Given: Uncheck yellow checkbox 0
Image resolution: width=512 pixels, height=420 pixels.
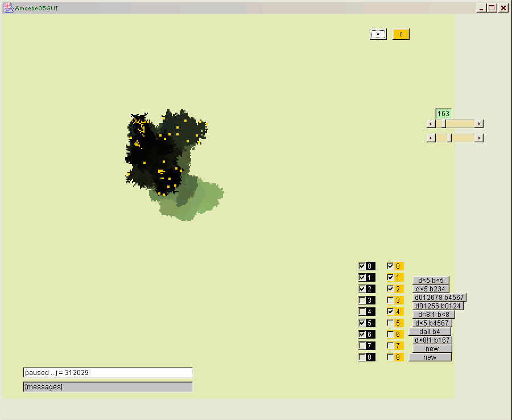Looking at the screenshot, I should pos(390,266).
